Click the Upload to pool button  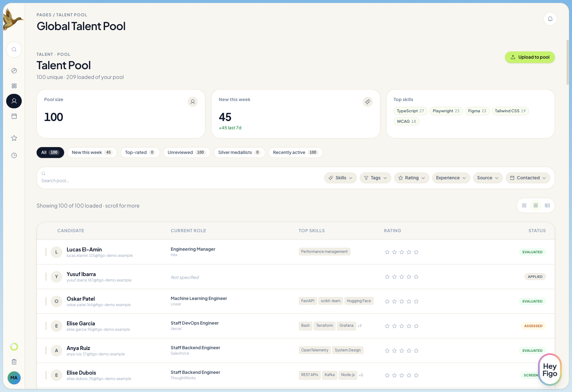coord(530,57)
